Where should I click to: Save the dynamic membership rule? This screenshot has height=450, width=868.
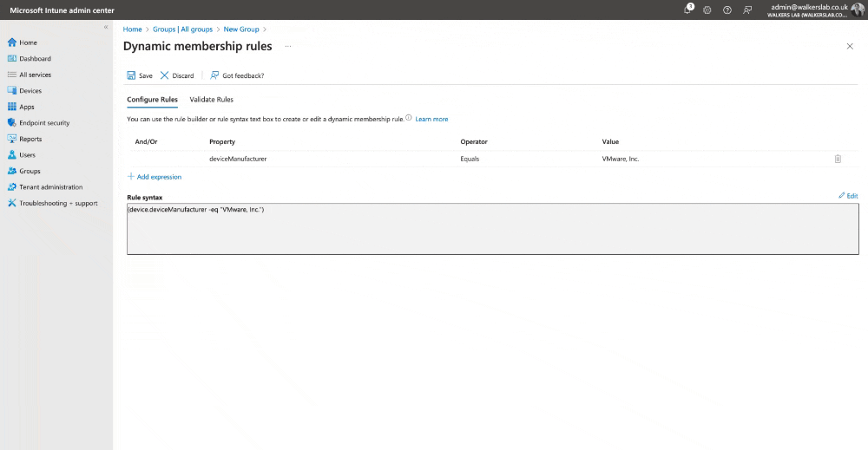click(140, 75)
